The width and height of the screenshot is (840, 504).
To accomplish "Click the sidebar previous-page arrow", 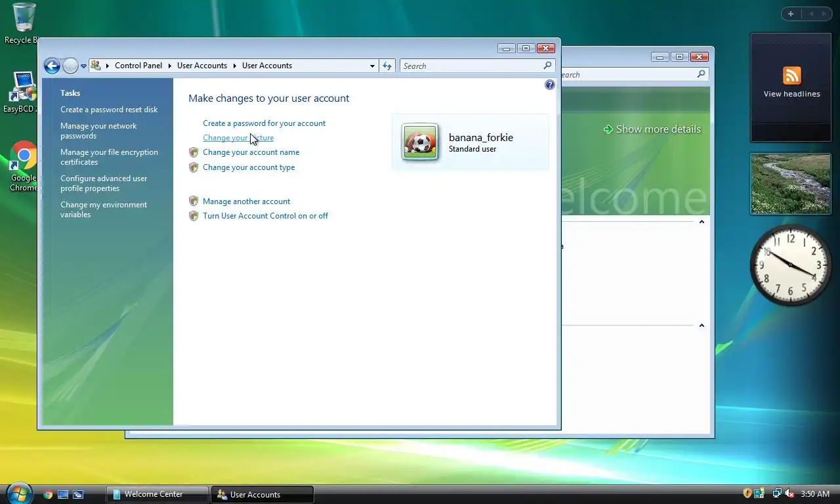I will point(811,14).
